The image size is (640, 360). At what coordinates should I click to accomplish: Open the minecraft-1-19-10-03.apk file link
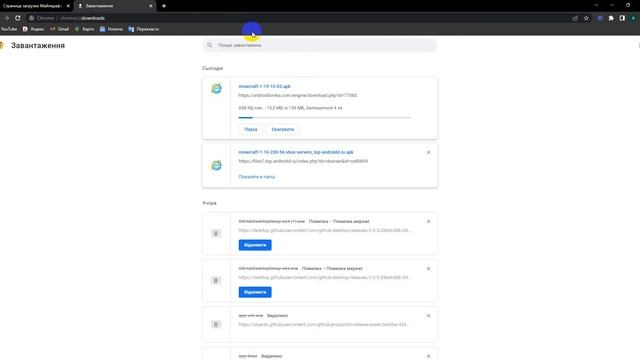click(x=264, y=87)
